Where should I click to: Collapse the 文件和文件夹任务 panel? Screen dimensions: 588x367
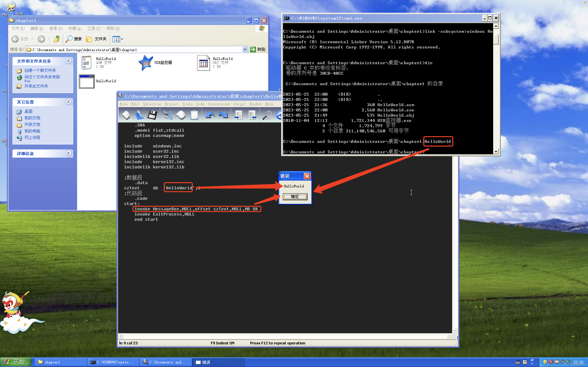(68, 61)
